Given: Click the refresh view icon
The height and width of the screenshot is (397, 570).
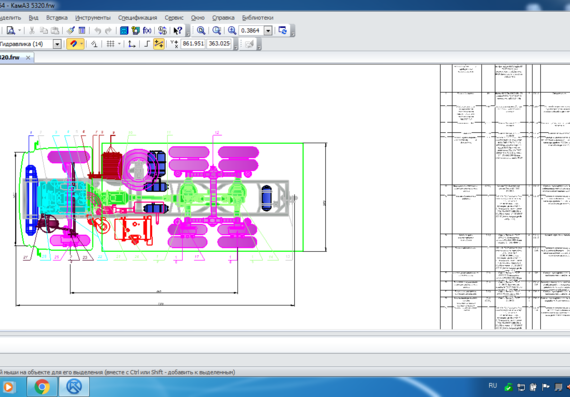Looking at the screenshot, I should (x=282, y=31).
